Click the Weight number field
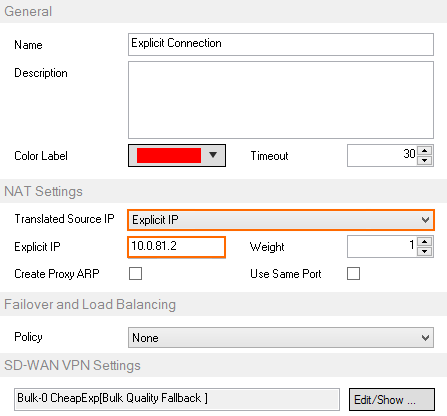 point(382,247)
